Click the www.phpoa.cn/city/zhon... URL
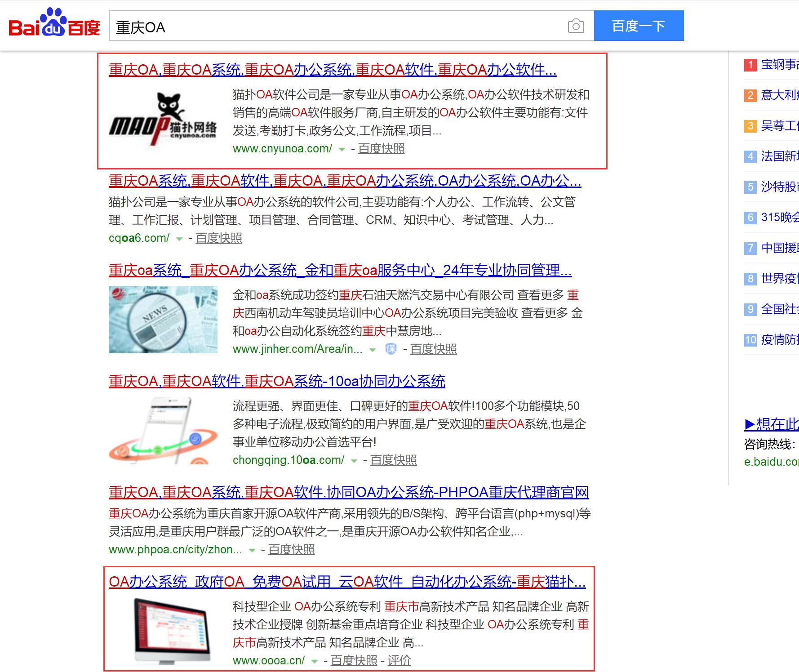 pos(175,550)
